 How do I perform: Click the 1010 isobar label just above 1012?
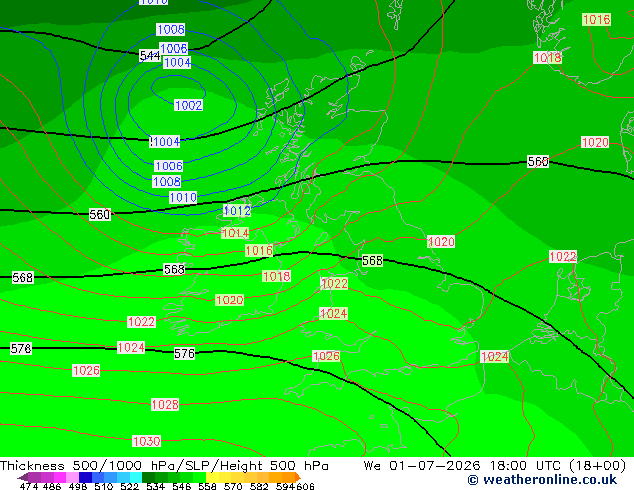pyautogui.click(x=183, y=197)
